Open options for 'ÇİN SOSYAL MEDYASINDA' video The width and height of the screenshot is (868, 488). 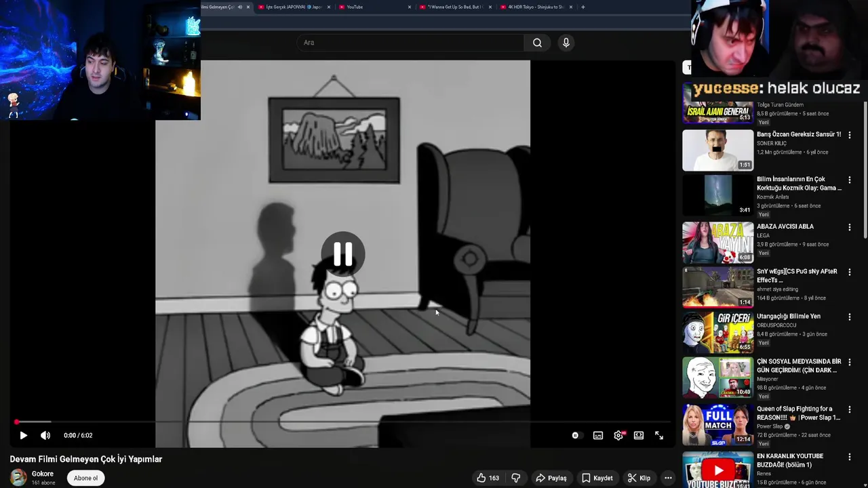point(850,363)
